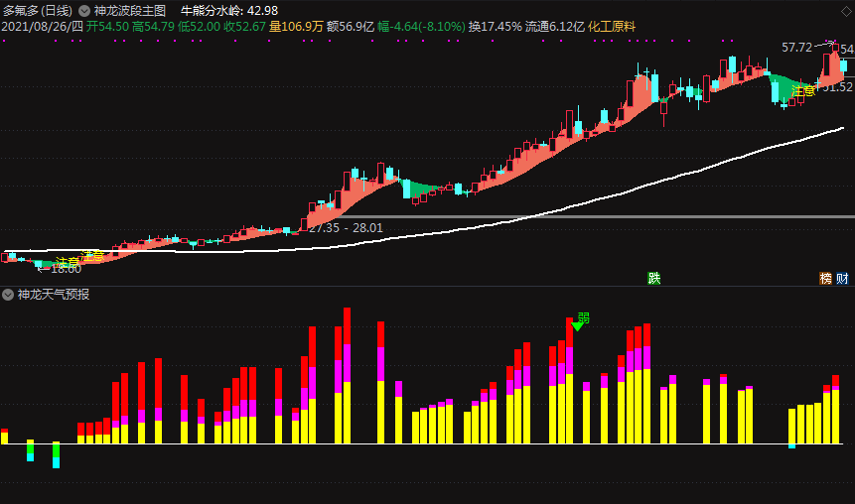Open the 化工原料 sector link
Screen dimensions: 855x504
click(x=612, y=27)
